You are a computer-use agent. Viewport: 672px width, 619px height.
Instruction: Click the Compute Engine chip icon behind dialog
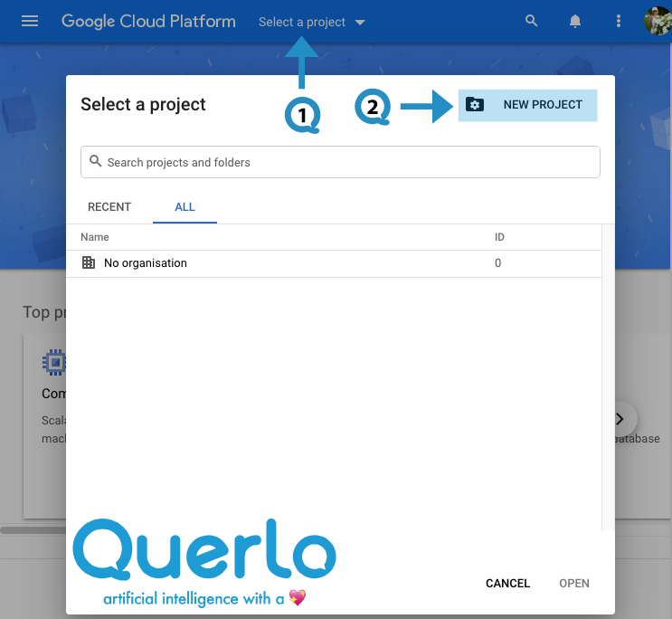(54, 363)
